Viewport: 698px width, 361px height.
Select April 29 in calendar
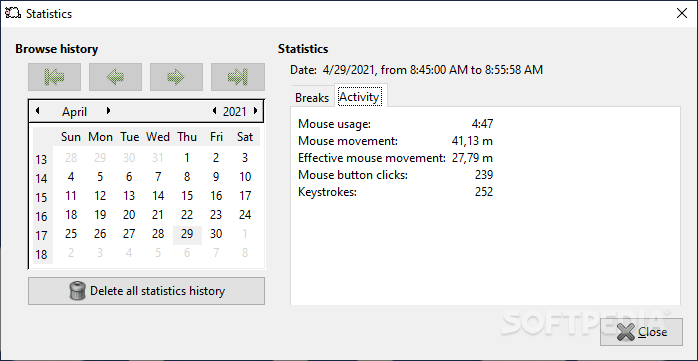pyautogui.click(x=187, y=234)
